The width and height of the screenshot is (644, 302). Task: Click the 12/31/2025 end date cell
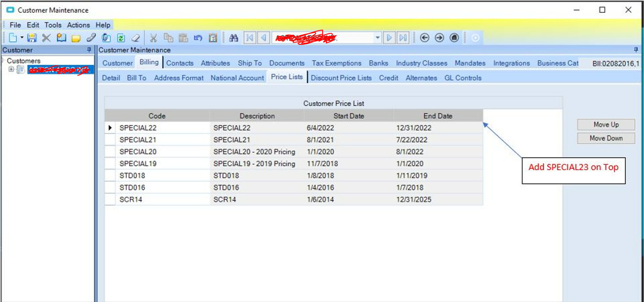click(438, 200)
